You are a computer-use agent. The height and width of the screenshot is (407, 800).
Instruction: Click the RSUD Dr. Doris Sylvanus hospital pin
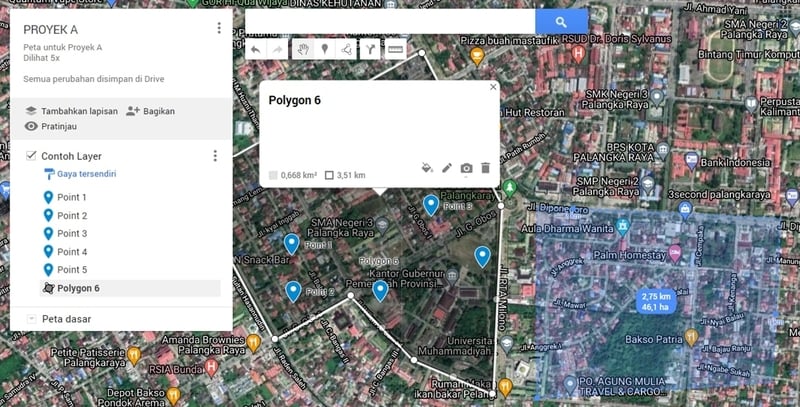coord(578,53)
